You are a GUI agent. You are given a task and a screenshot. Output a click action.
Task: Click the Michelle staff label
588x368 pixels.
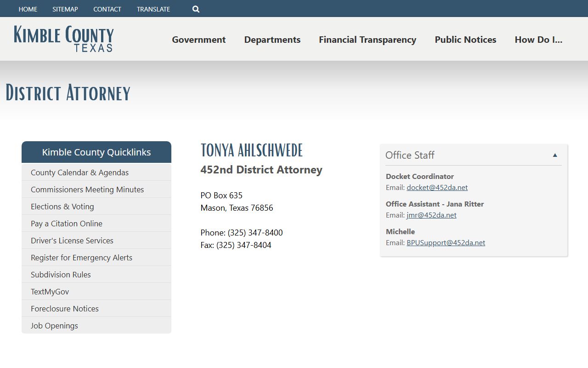click(x=400, y=231)
